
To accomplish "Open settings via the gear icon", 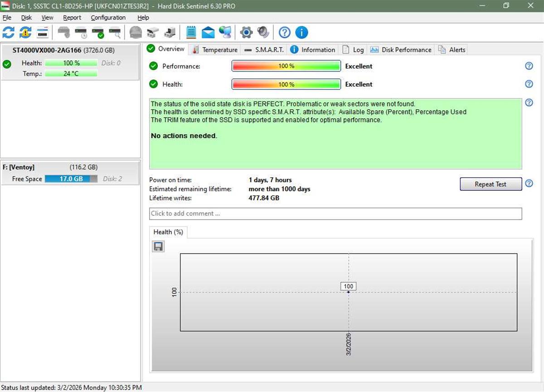I will (246, 32).
